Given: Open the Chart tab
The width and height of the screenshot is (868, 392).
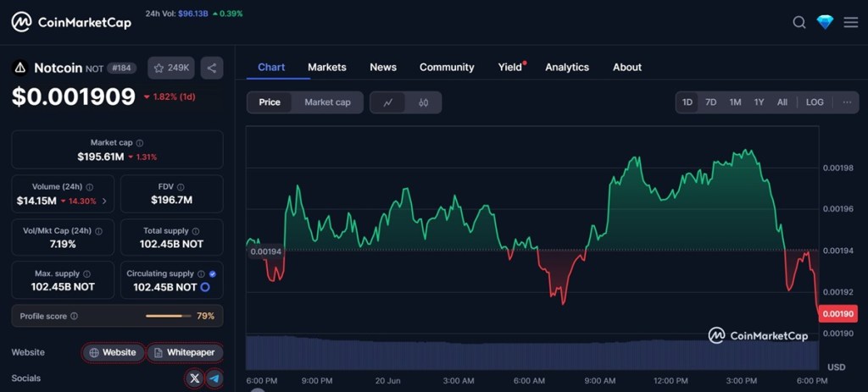Looking at the screenshot, I should [x=271, y=67].
